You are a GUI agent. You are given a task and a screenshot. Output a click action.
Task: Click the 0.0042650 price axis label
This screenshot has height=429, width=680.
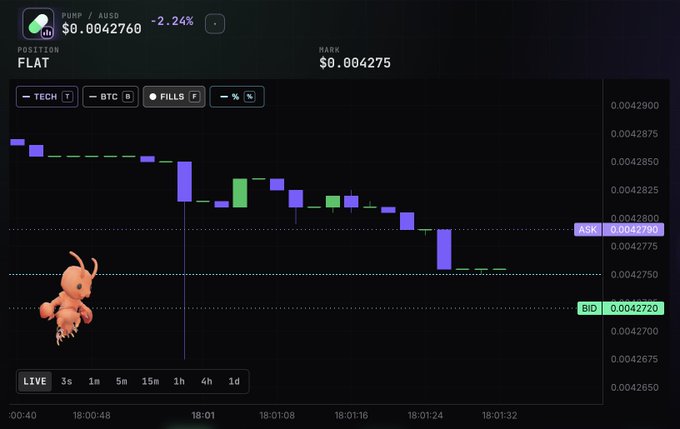(634, 387)
